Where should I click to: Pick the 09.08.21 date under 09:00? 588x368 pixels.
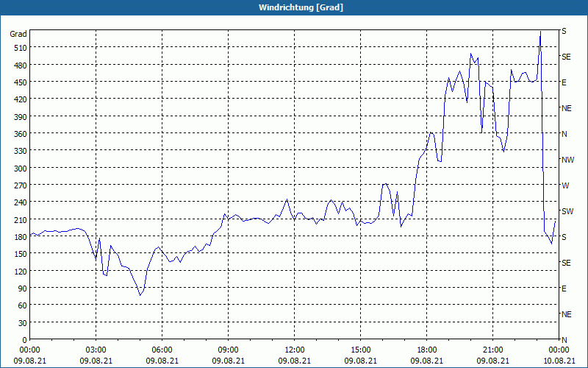[228, 361]
